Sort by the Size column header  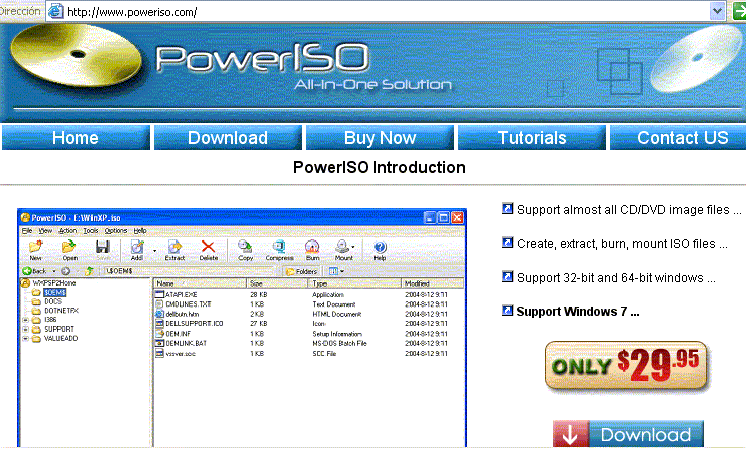point(277,283)
